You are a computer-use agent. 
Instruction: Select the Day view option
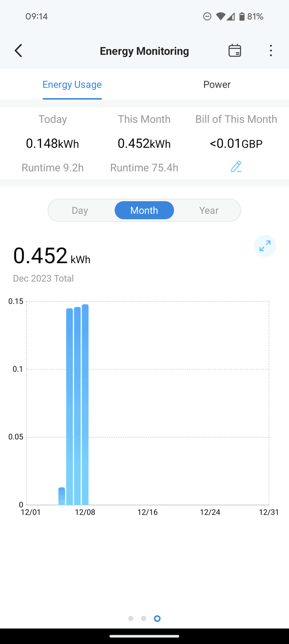[80, 210]
